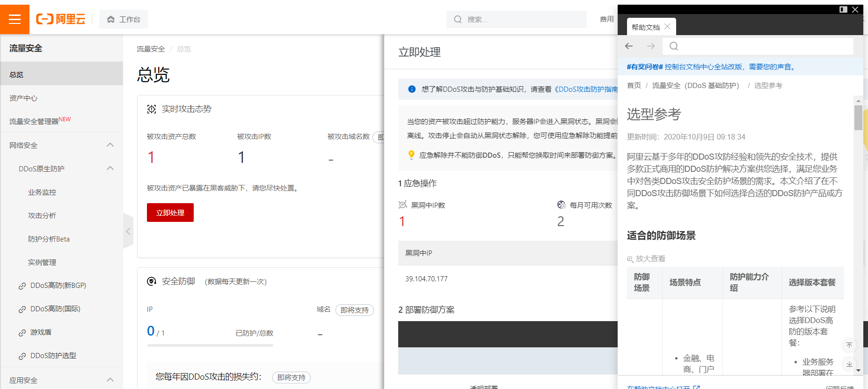This screenshot has height=389, width=868.
Task: Click link icon beside DDoS防护选型
Action: coord(22,356)
